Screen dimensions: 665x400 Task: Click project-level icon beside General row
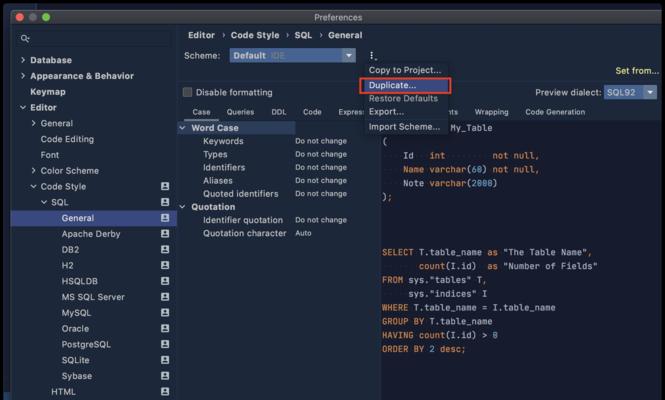tap(165, 218)
